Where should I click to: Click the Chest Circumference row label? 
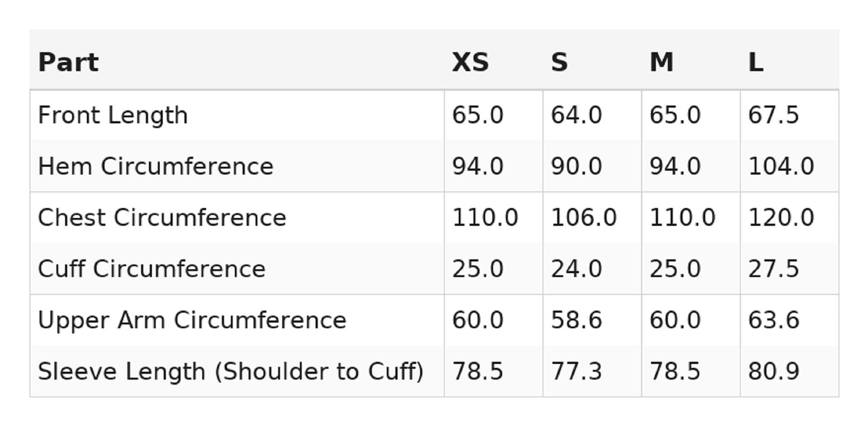(162, 218)
